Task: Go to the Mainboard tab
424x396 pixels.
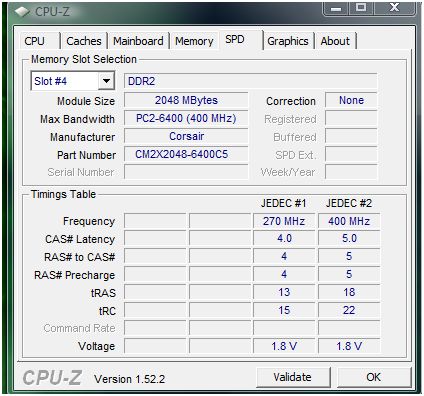Action: 138,41
